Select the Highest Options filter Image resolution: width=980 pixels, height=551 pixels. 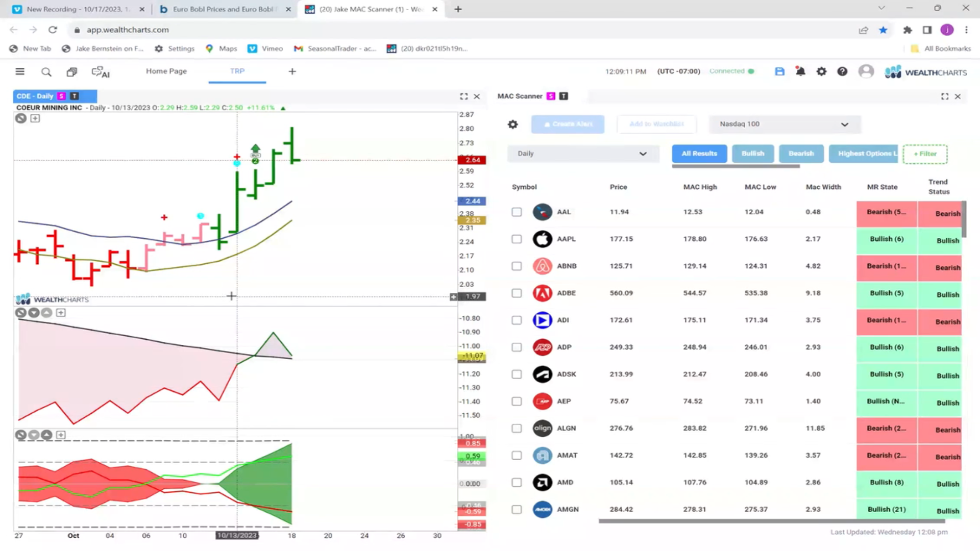(864, 154)
